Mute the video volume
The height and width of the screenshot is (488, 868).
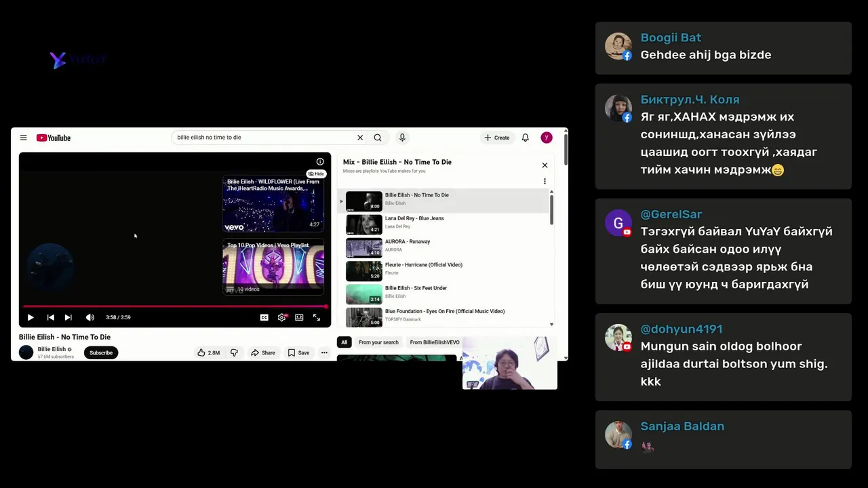pos(90,317)
